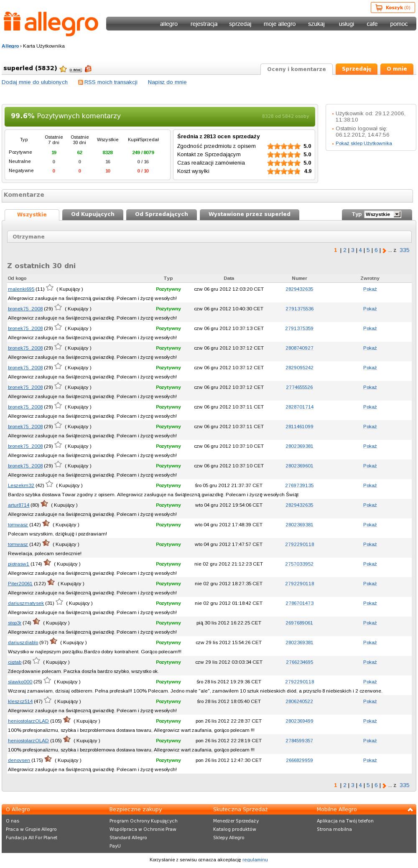Viewport: 418px width, 868px height.
Task: Click the five-star rating for Koszt wysyłki
Action: coord(284,171)
